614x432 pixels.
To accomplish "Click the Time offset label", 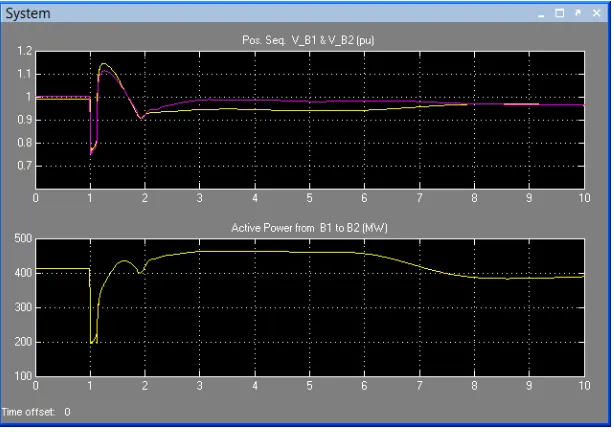I will [28, 412].
